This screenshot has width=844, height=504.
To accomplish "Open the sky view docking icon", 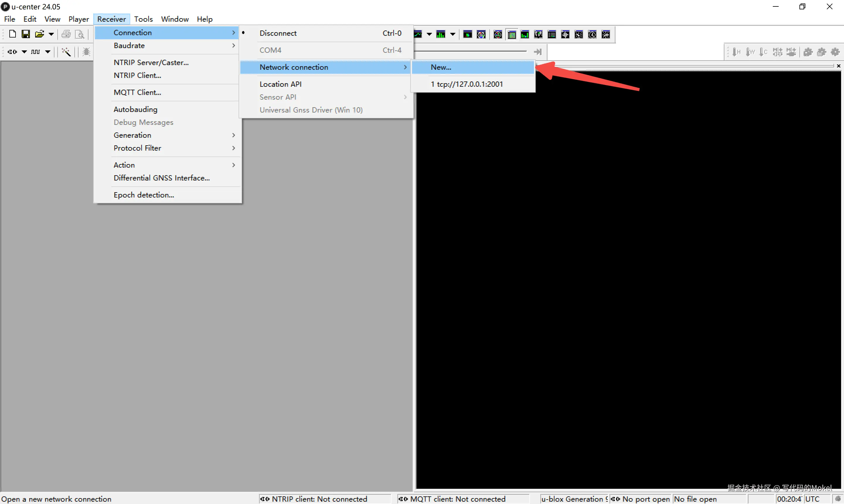I will (x=498, y=34).
